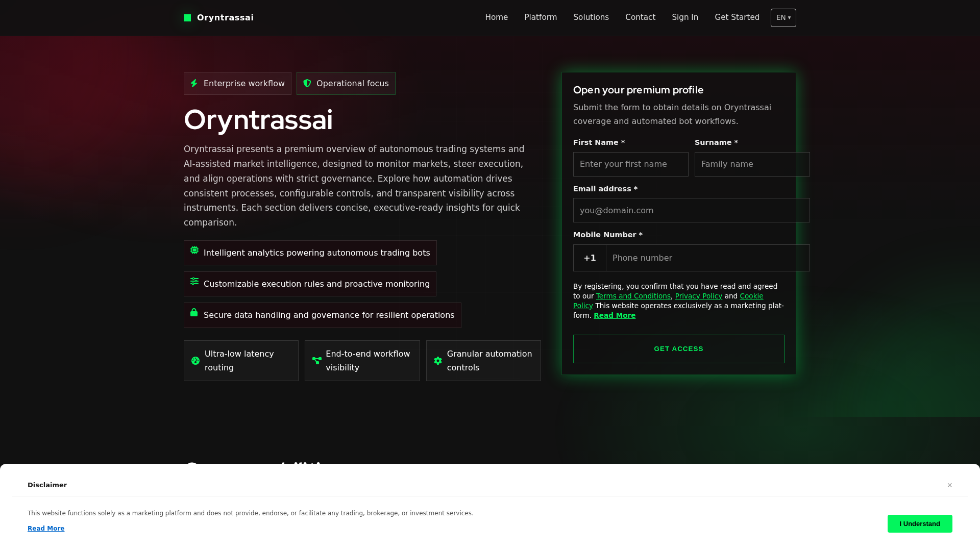Viewport: 980px width, 551px height.
Task: Click the lock icon beside Secure data handling
Action: point(194,312)
